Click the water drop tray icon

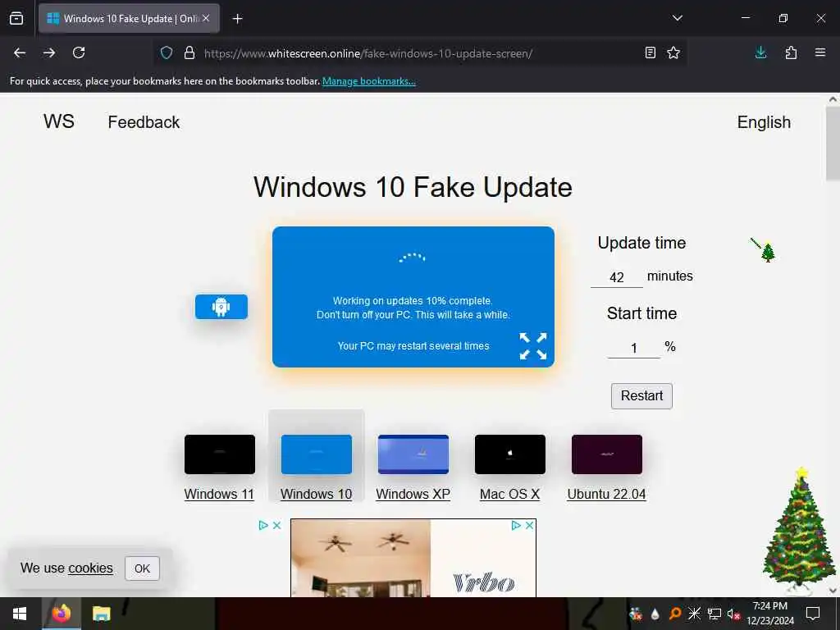tap(655, 614)
